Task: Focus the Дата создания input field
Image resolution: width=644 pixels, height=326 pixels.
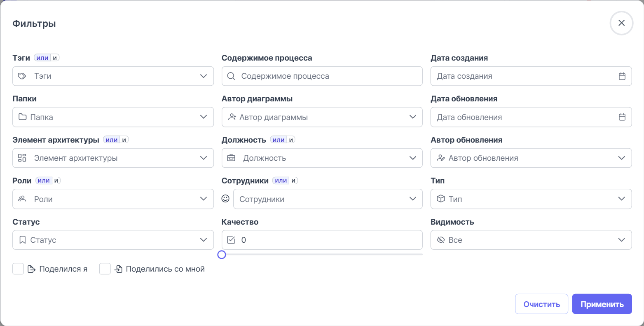Action: click(531, 76)
